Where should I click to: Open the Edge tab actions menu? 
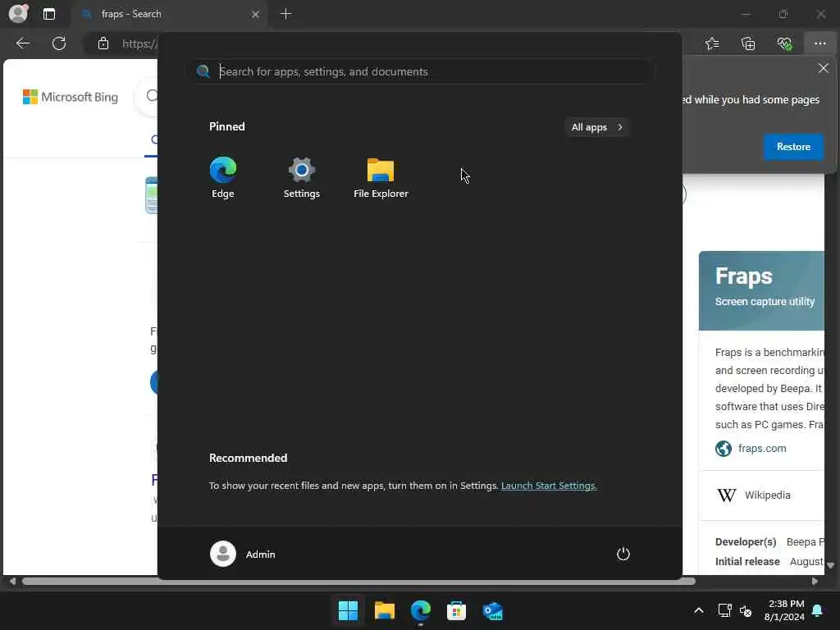point(49,14)
